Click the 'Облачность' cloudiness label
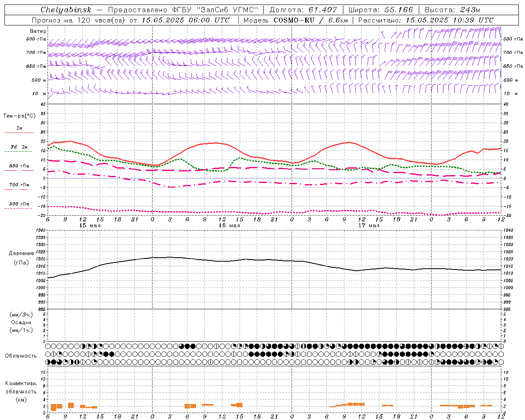Image resolution: width=525 pixels, height=420 pixels. (x=21, y=356)
